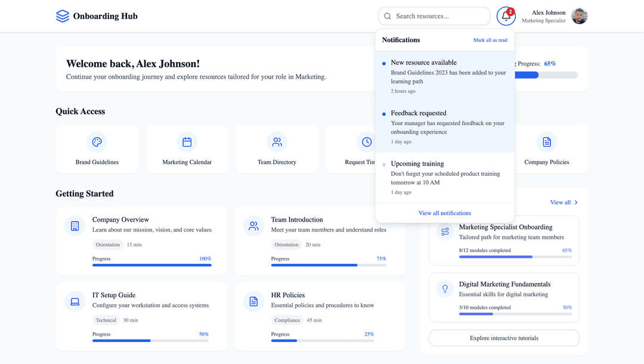Open Brand Guidelines palette icon

click(97, 142)
